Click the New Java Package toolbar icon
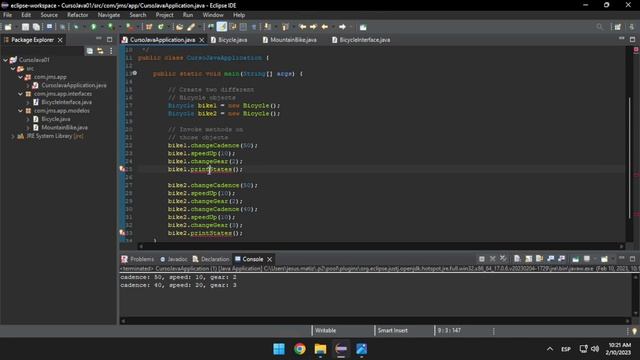 tap(149, 27)
